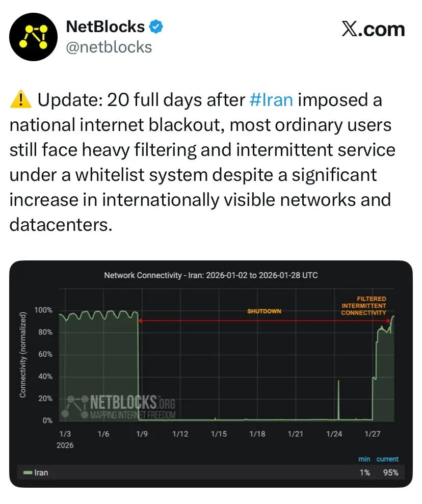Click the connectivity spike near 1/24

338,397
